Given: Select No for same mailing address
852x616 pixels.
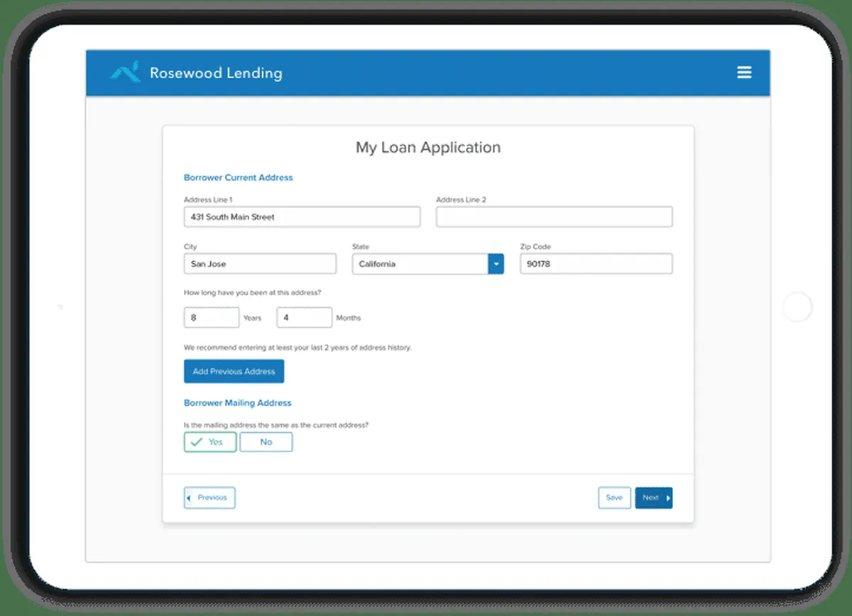Looking at the screenshot, I should click(266, 441).
